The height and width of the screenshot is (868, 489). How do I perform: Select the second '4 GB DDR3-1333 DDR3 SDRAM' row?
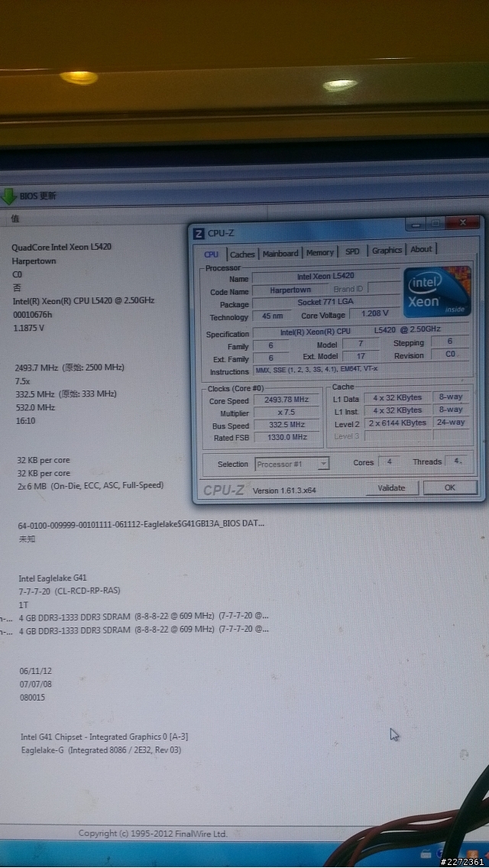tap(144, 630)
